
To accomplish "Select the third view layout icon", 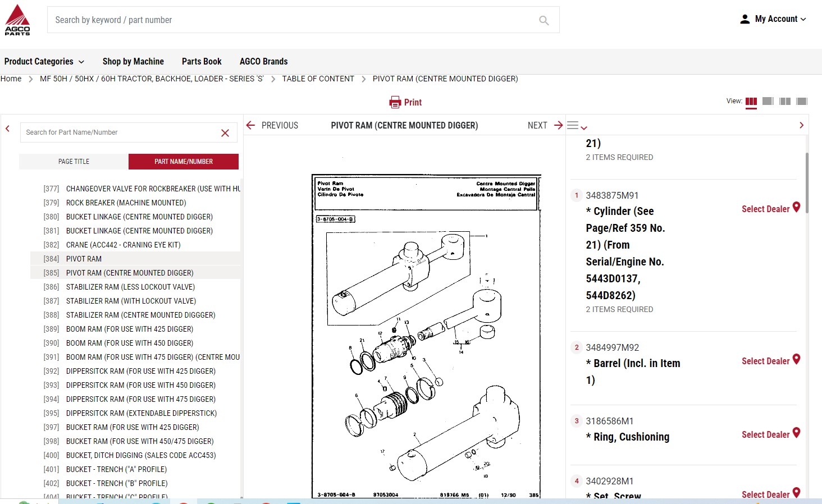I will (785, 101).
